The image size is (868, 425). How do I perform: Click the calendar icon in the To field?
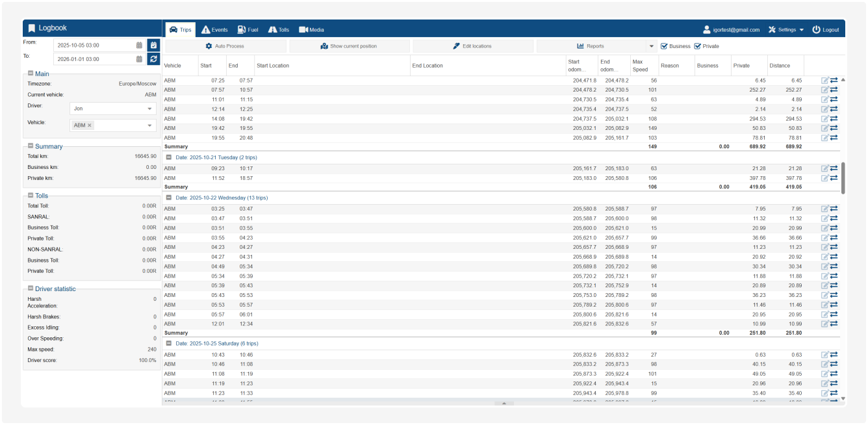139,59
